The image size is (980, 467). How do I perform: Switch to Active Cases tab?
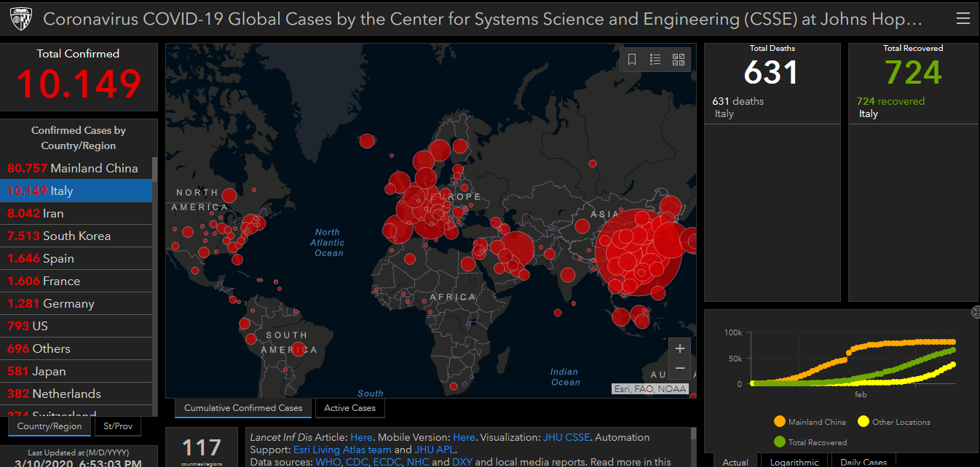349,408
